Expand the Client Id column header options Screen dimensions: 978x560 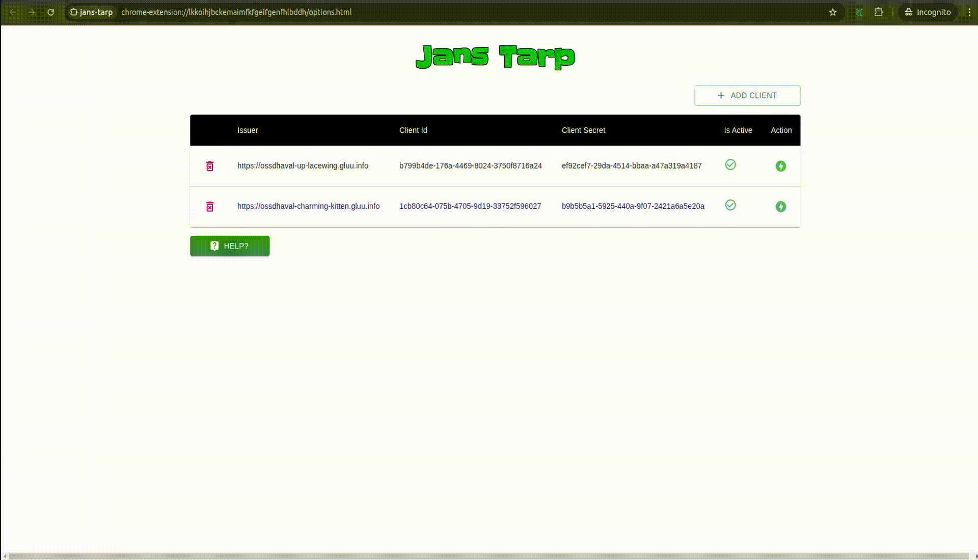tap(413, 130)
